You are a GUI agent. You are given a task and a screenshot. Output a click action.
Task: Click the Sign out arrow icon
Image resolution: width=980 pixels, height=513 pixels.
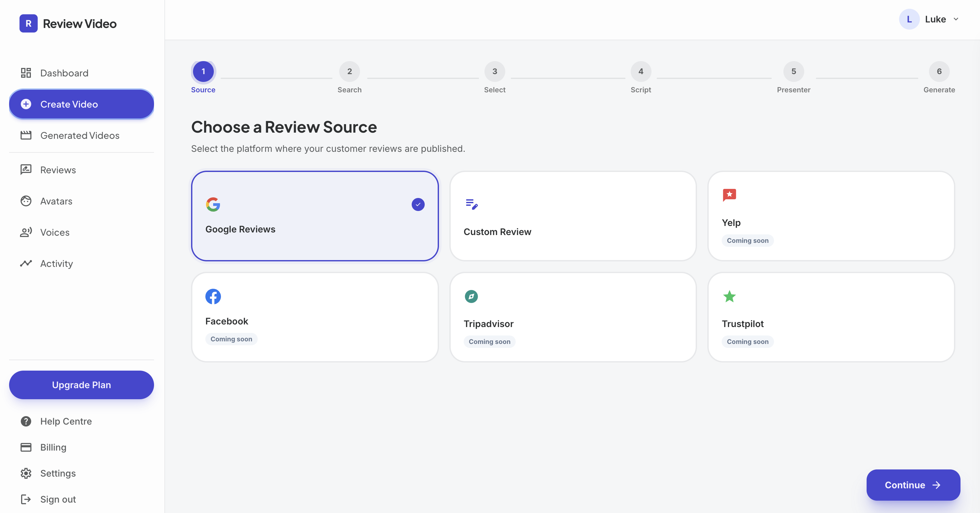click(26, 499)
